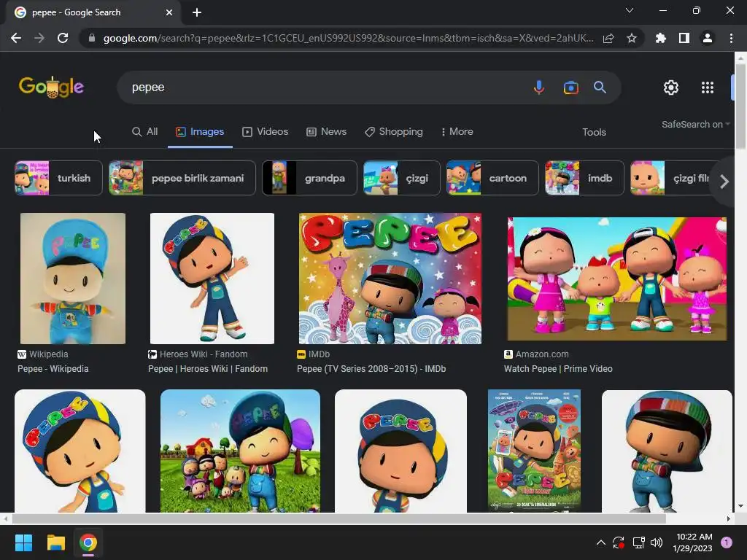Select pepee birlik zamani suggestion chip
Viewport: 747px width, 560px height.
[x=182, y=178]
